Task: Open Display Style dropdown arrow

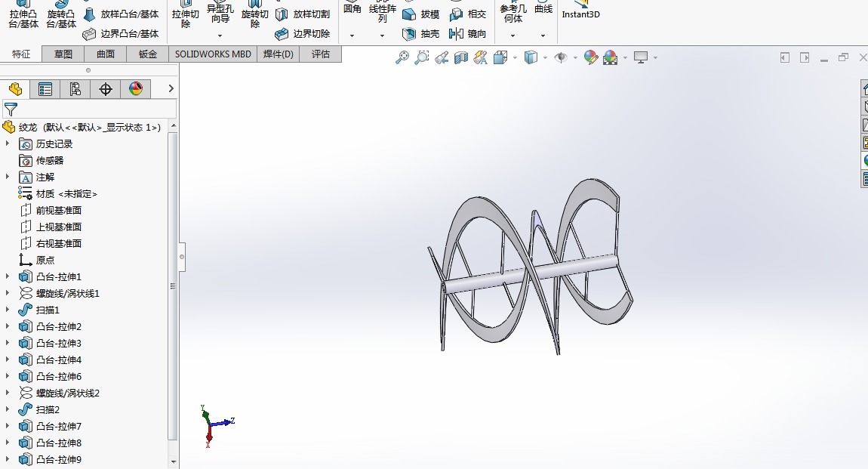Action: coord(545,57)
